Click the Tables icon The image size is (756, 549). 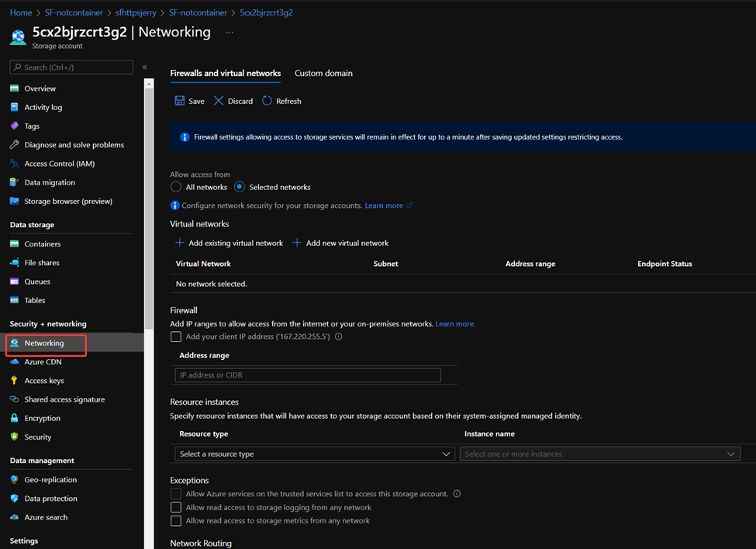15,300
